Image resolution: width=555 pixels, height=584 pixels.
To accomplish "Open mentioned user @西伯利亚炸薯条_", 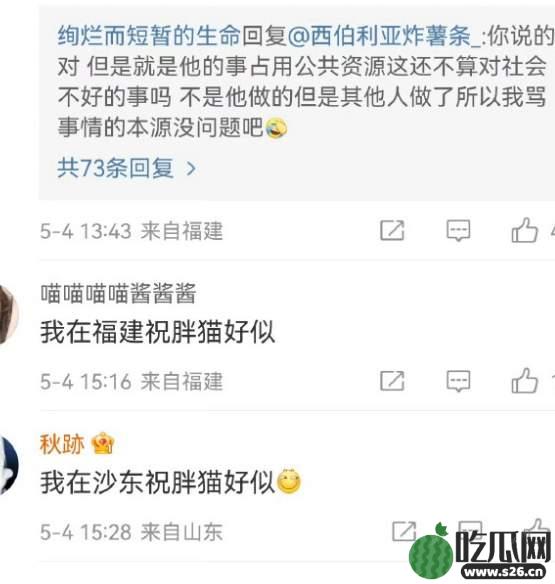I will (384, 36).
